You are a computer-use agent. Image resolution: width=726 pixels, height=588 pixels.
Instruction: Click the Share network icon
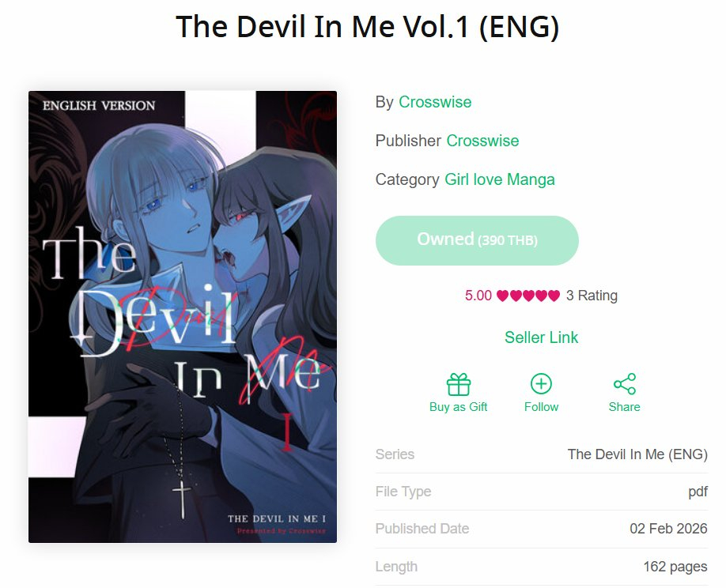625,384
